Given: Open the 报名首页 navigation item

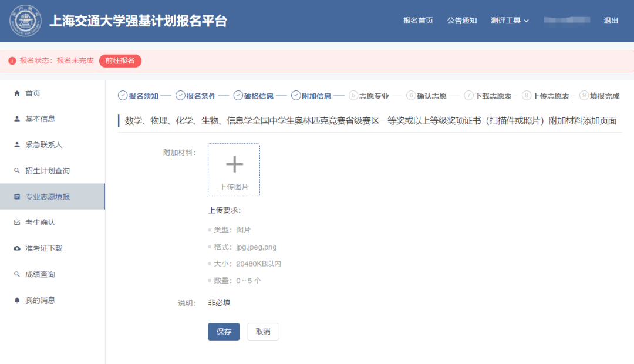Looking at the screenshot, I should tap(417, 20).
